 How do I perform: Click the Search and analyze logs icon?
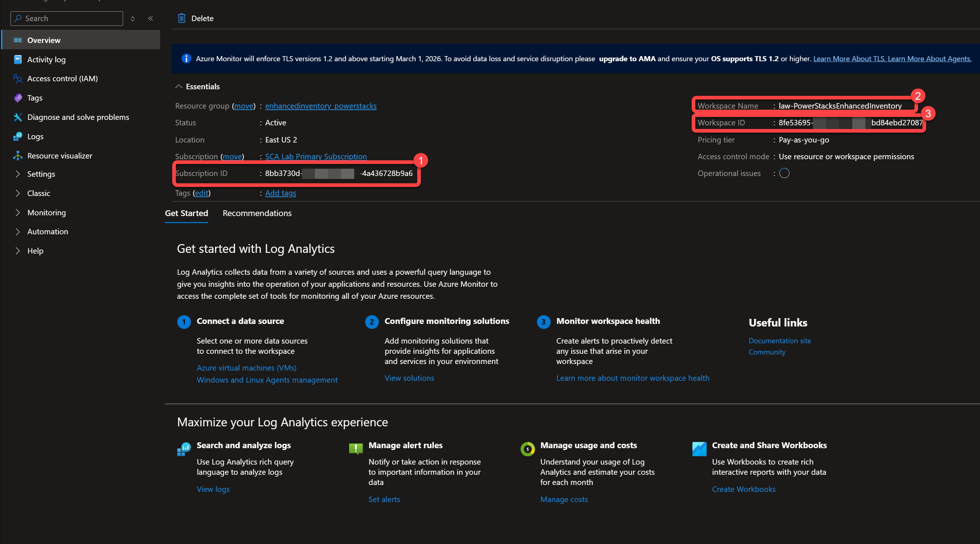(184, 449)
